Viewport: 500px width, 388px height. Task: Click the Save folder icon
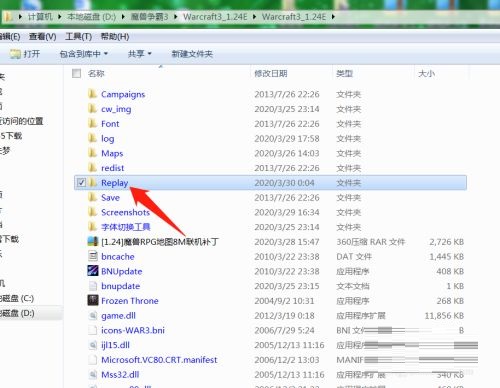coord(92,197)
